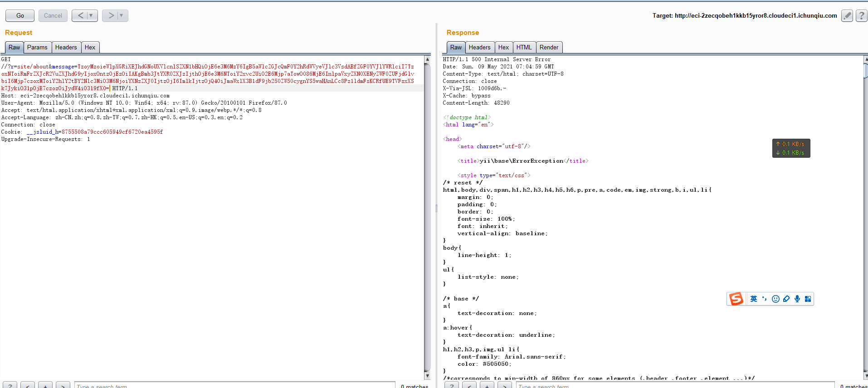Click the Date header in response
Screen dimensions: 868x388
(498, 67)
